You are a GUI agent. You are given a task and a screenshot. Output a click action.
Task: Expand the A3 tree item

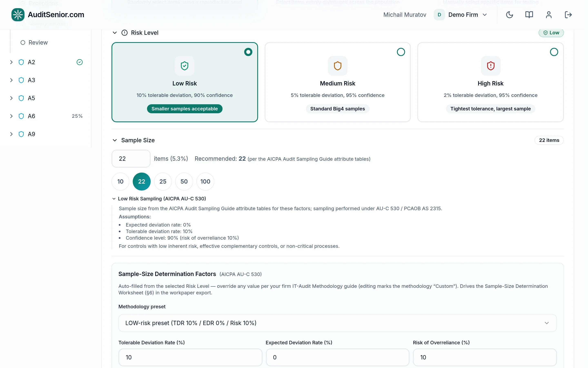[11, 80]
